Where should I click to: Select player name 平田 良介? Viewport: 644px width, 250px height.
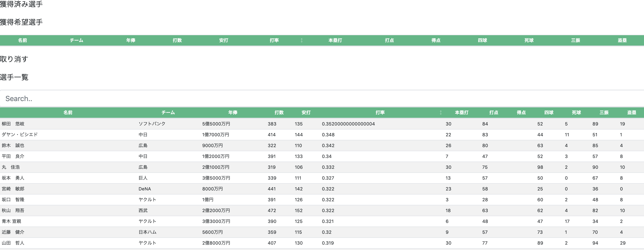pos(13,156)
